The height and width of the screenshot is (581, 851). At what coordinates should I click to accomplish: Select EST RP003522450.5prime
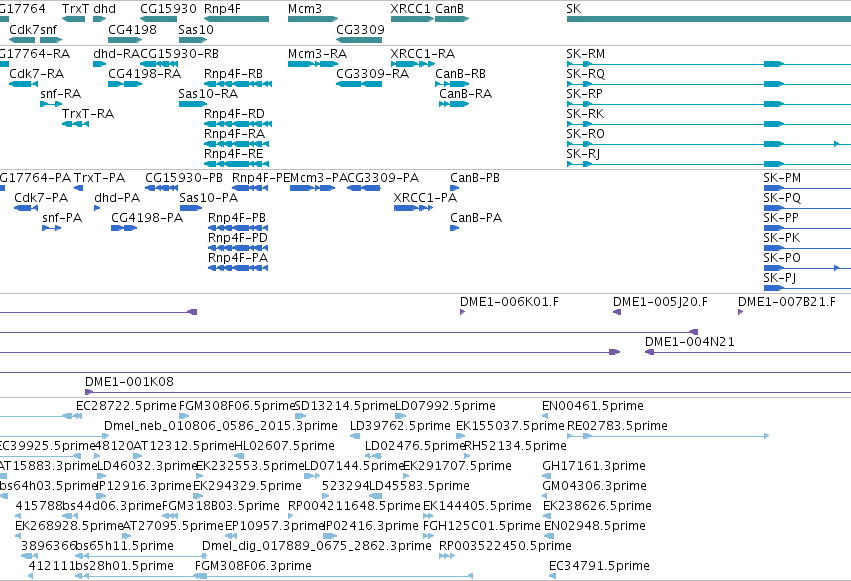pyautogui.click(x=505, y=546)
